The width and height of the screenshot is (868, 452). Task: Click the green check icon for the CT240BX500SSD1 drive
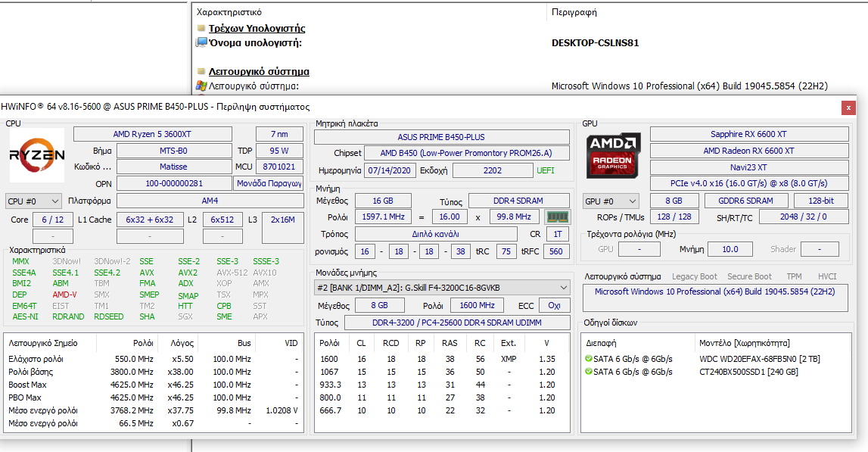[x=589, y=372]
